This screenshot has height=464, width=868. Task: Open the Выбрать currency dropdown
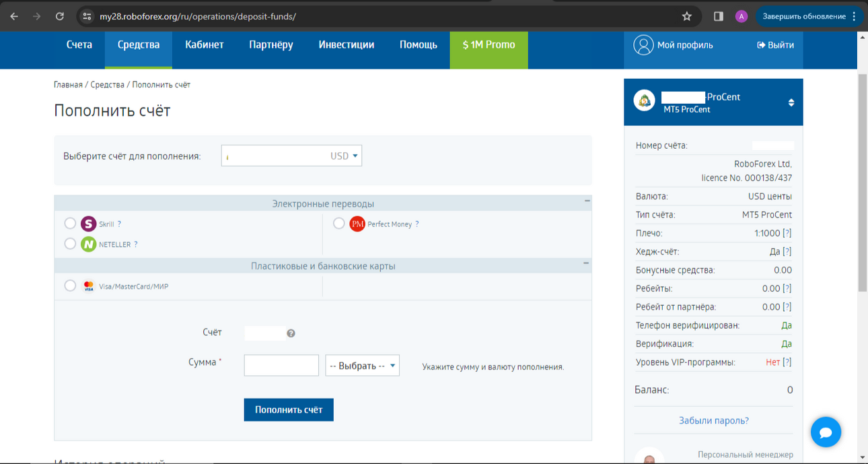(x=362, y=366)
